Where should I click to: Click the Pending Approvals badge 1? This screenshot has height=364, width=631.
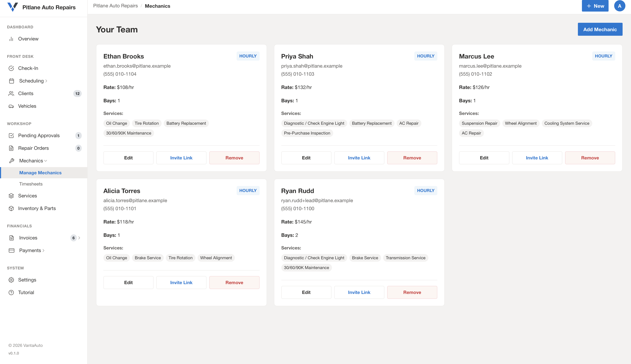pos(78,136)
